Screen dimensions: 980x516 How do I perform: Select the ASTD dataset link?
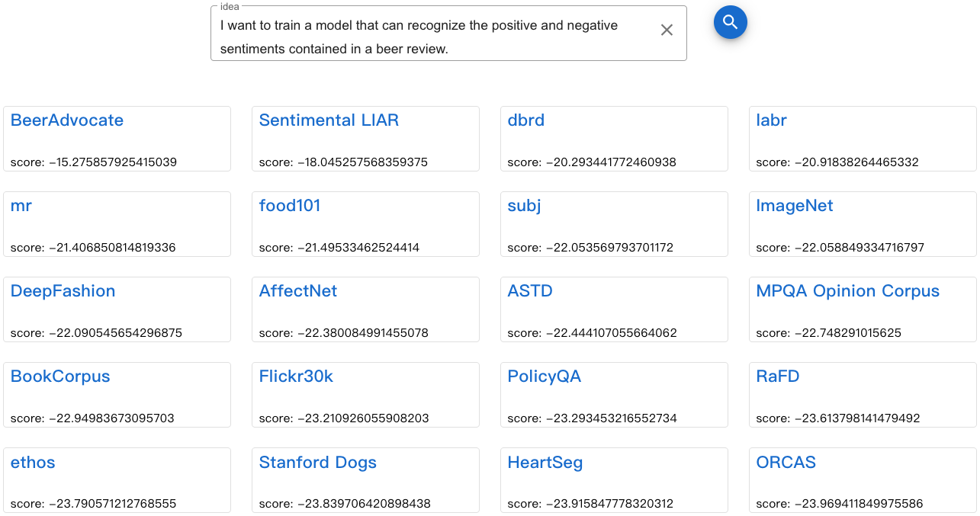coord(530,291)
